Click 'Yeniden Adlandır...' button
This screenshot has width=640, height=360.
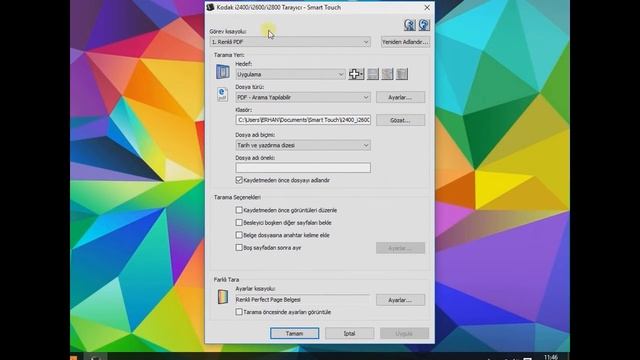tap(405, 42)
